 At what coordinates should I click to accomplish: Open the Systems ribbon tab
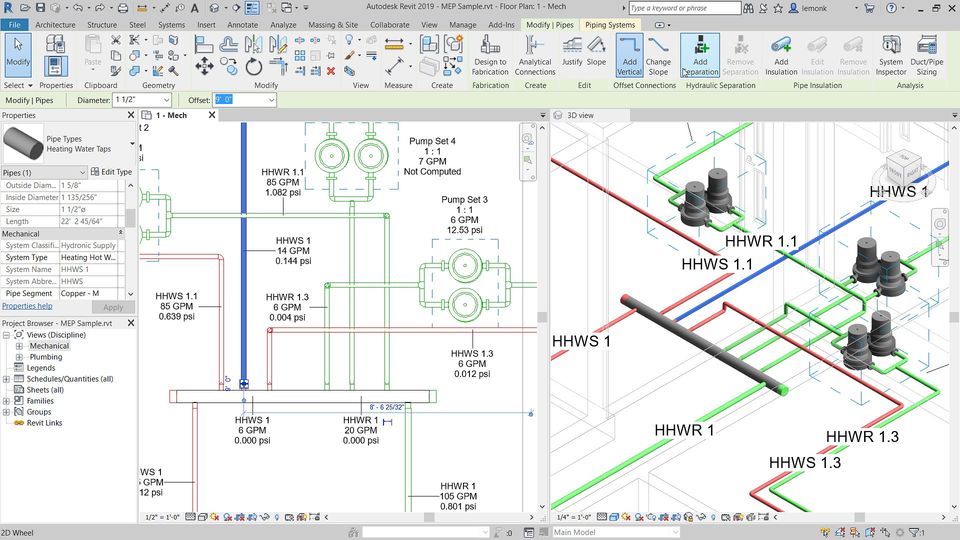click(x=171, y=24)
